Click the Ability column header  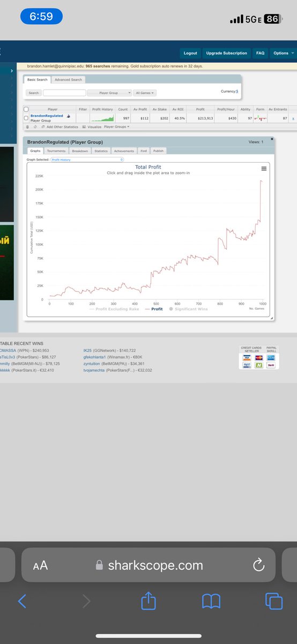coord(246,109)
